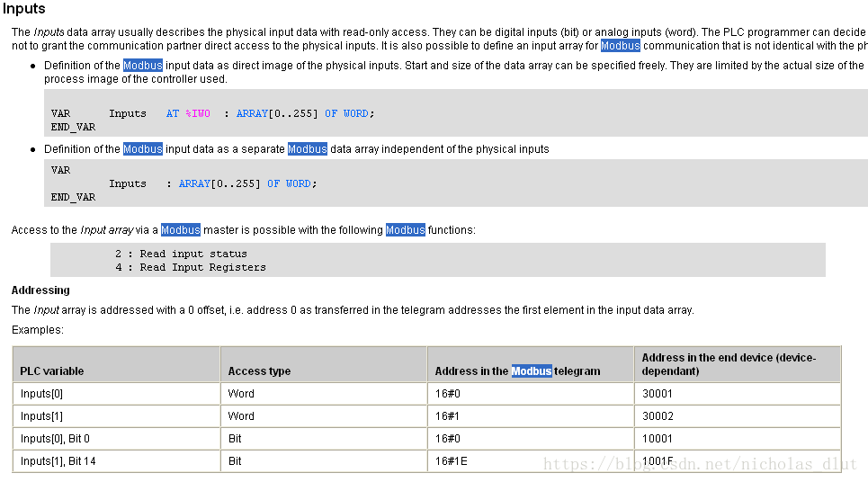The image size is (868, 482).
Task: Click the "Addressing" section heading
Action: pyautogui.click(x=40, y=290)
